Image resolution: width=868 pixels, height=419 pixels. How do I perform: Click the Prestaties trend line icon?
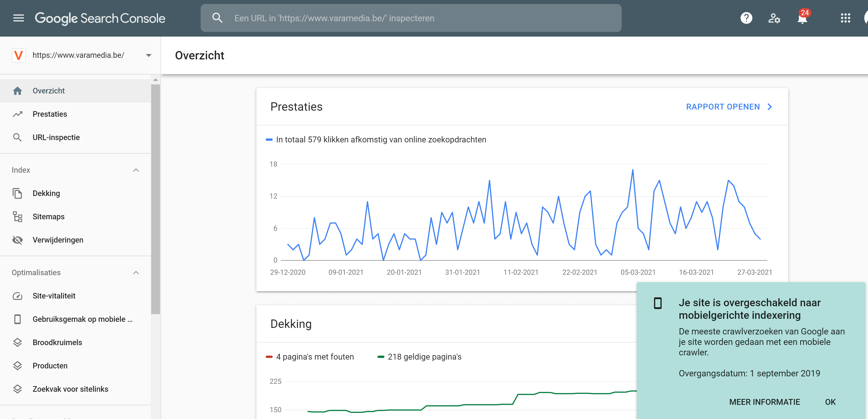pyautogui.click(x=17, y=114)
